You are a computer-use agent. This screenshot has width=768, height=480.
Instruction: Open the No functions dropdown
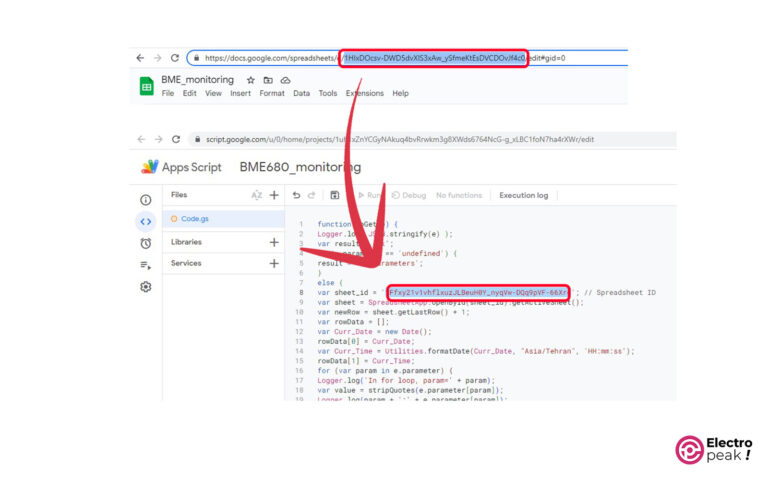(x=459, y=195)
